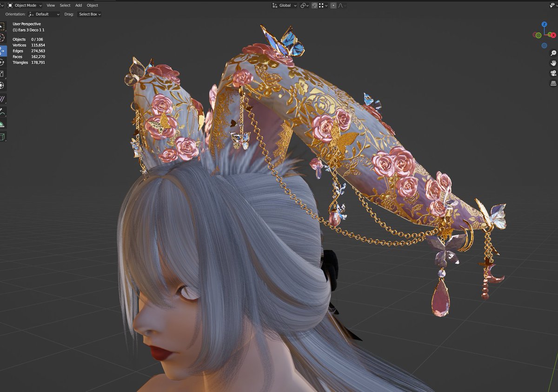The height and width of the screenshot is (392, 558).
Task: Select the Measure tool
Action: click(6, 98)
